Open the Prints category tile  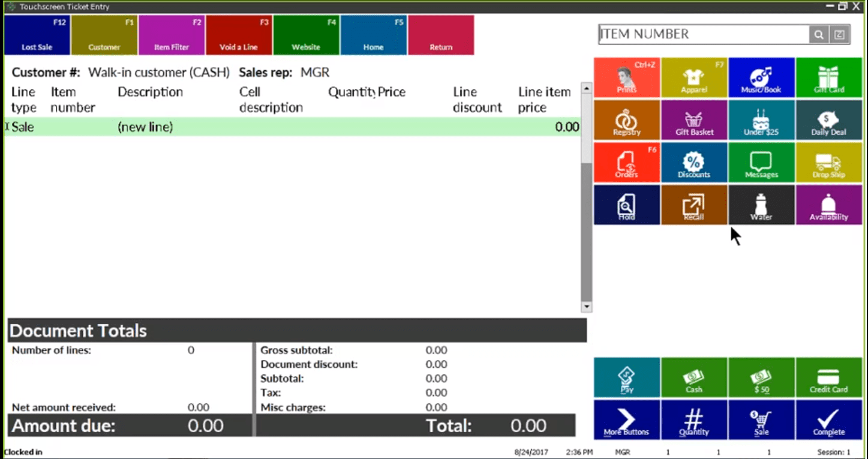coord(627,78)
